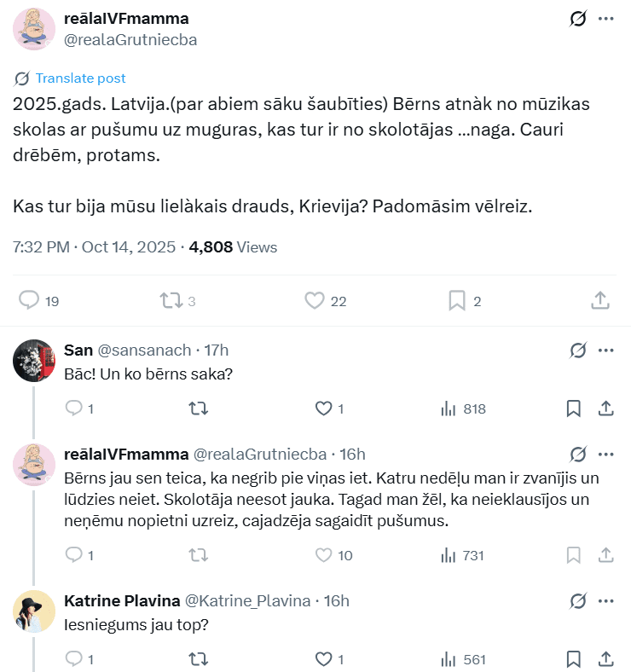Reply to the main post
The height and width of the screenshot is (672, 631).
(x=29, y=300)
